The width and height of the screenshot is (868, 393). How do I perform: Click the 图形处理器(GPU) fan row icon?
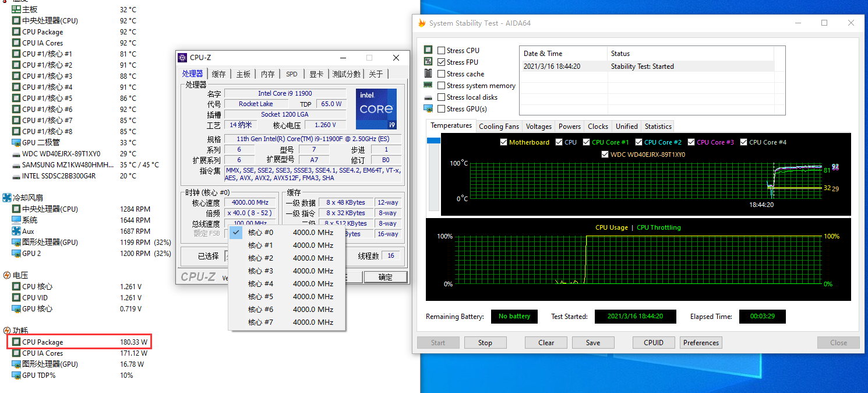pos(16,242)
